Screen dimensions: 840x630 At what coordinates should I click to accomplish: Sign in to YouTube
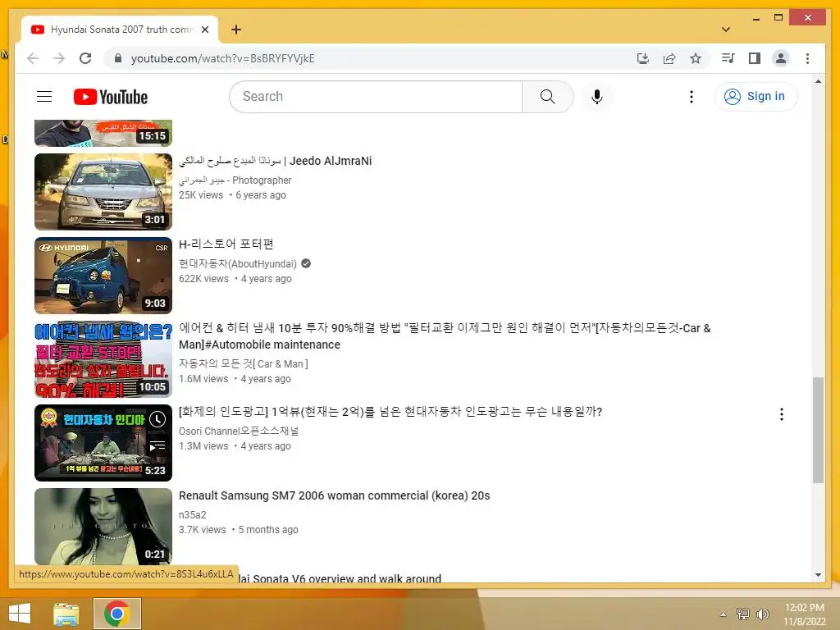pyautogui.click(x=756, y=97)
